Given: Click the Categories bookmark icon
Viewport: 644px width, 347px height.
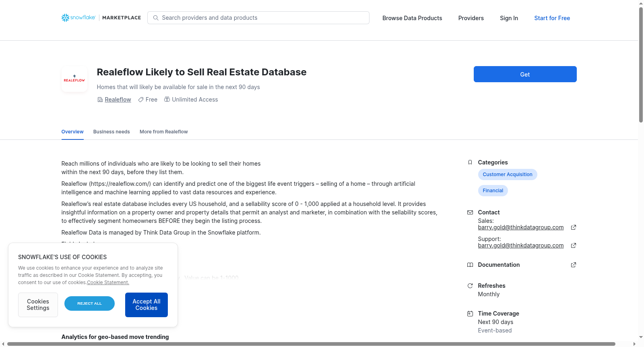Looking at the screenshot, I should tap(470, 162).
